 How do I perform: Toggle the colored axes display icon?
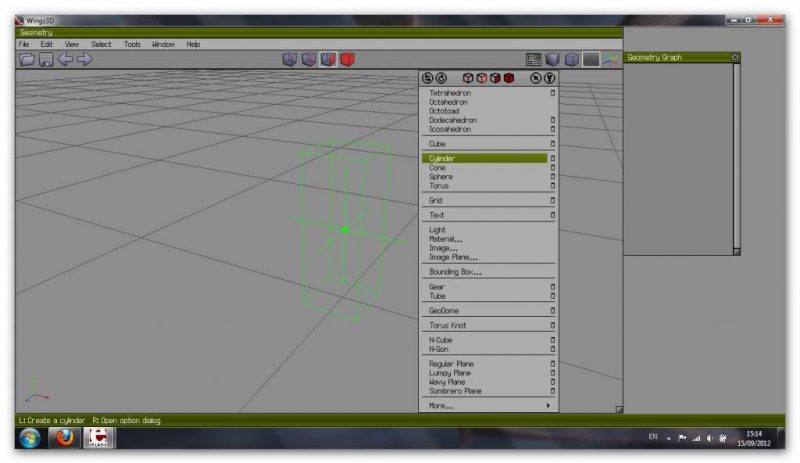(x=610, y=60)
